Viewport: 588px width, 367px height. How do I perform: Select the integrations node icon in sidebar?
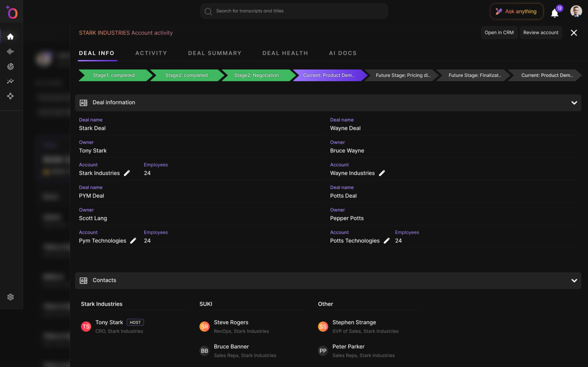tap(10, 96)
